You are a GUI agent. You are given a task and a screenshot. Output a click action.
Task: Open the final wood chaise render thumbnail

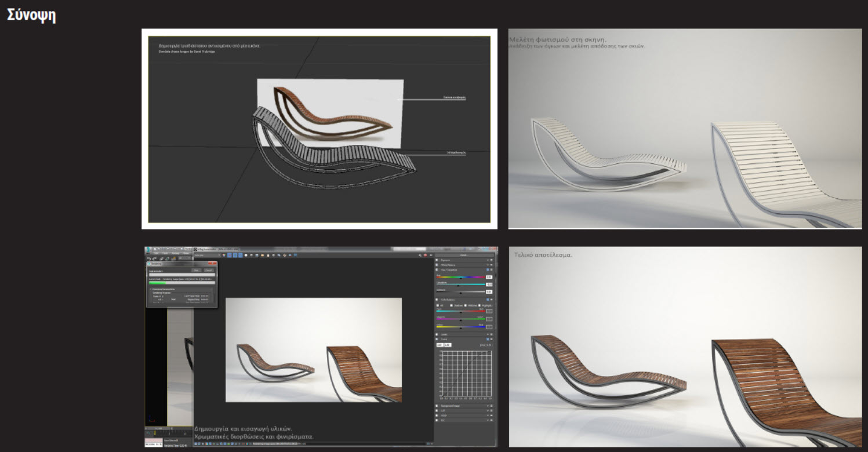tap(685, 347)
